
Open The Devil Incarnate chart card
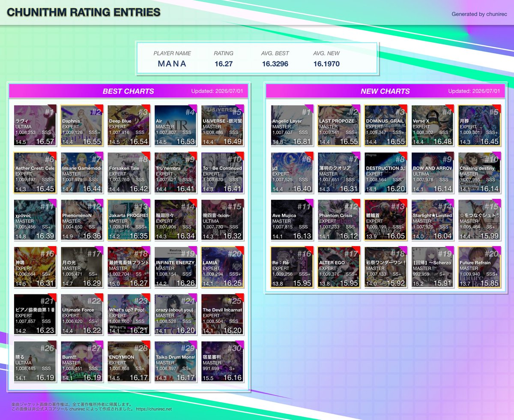(x=223, y=314)
